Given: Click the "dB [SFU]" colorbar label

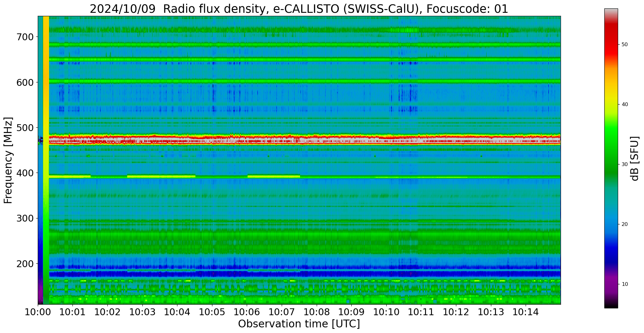Looking at the screenshot, I should pyautogui.click(x=634, y=159).
